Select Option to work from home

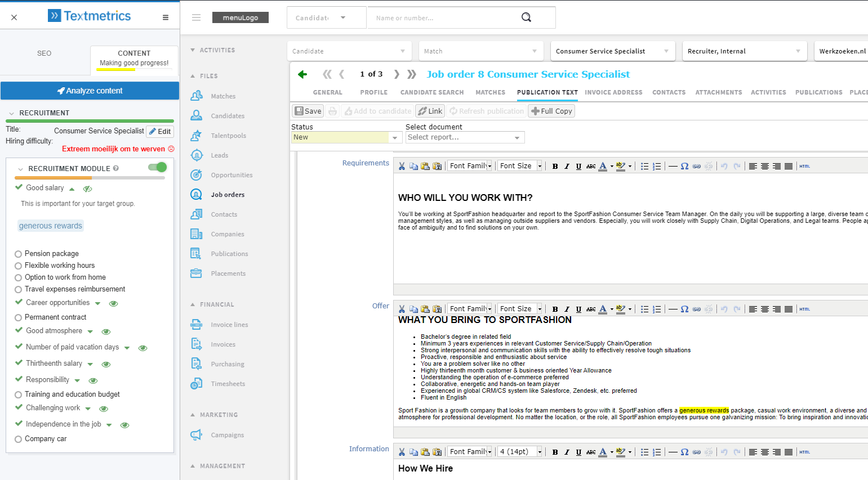pos(19,278)
